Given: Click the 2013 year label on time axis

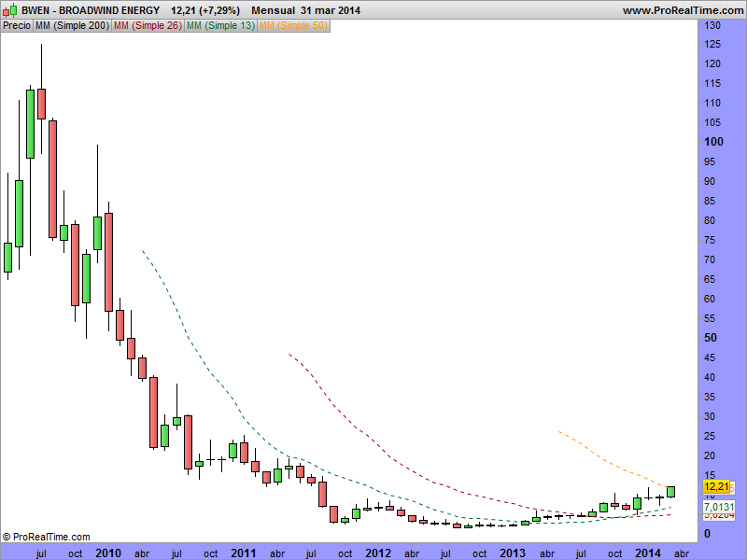Looking at the screenshot, I should pos(512,553).
